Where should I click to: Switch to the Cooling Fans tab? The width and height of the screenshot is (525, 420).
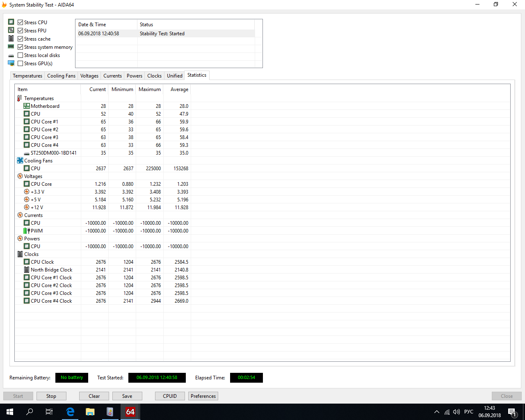[61, 76]
